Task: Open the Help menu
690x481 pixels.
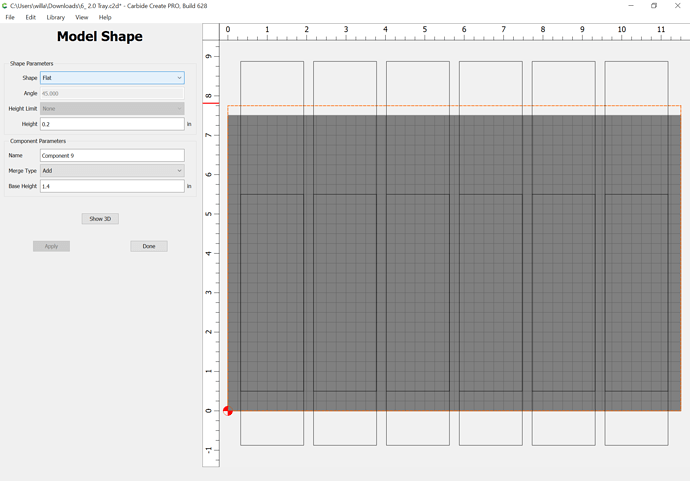Action: [x=105, y=17]
